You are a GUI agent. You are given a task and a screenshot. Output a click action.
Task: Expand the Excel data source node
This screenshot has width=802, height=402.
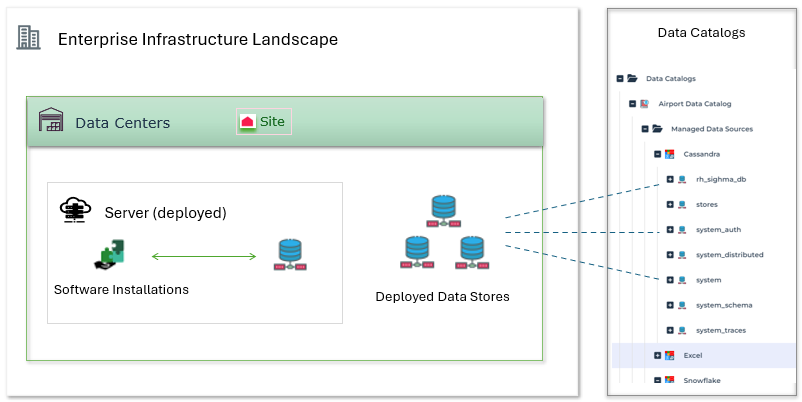pos(657,355)
